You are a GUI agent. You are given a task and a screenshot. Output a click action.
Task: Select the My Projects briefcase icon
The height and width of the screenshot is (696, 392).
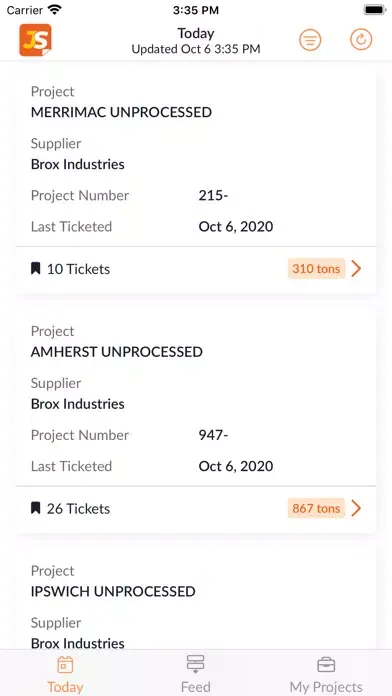[x=326, y=665]
